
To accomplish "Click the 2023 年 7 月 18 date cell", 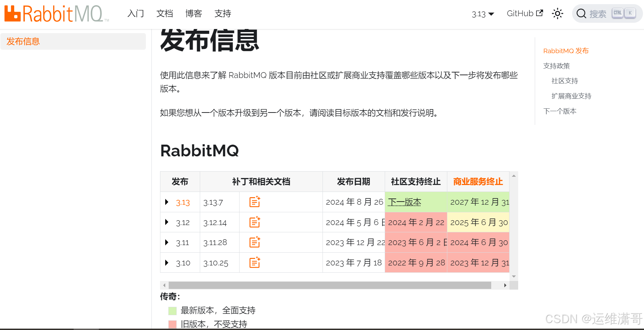I will [x=354, y=263].
